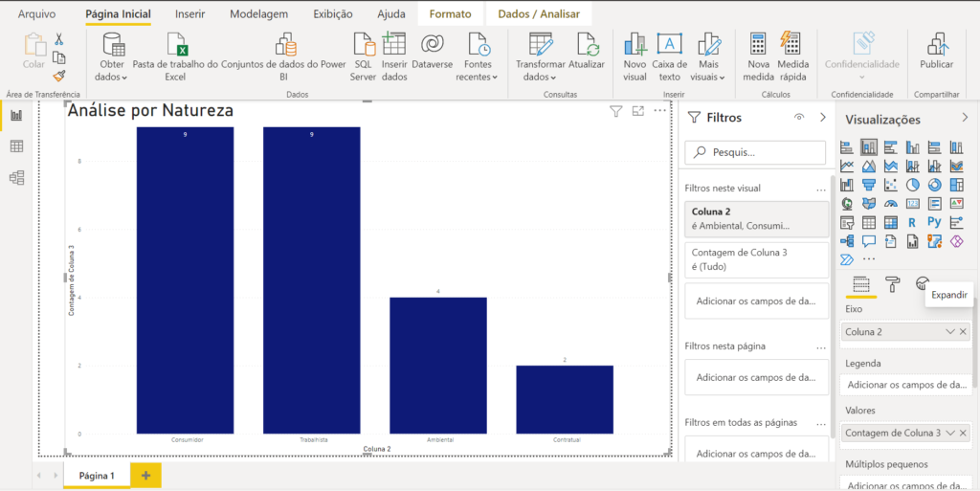Image resolution: width=980 pixels, height=491 pixels.
Task: Remove Coluna 2 from Eixo with X
Action: click(963, 332)
